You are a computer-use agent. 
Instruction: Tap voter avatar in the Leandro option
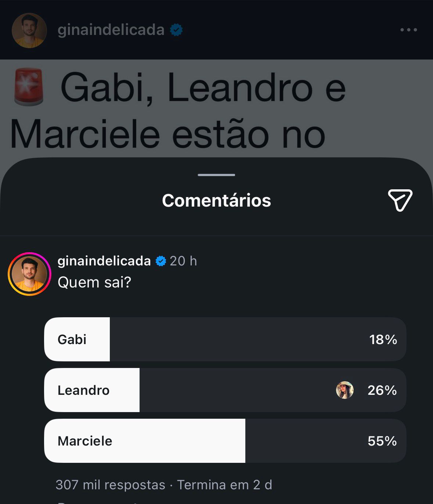point(344,390)
